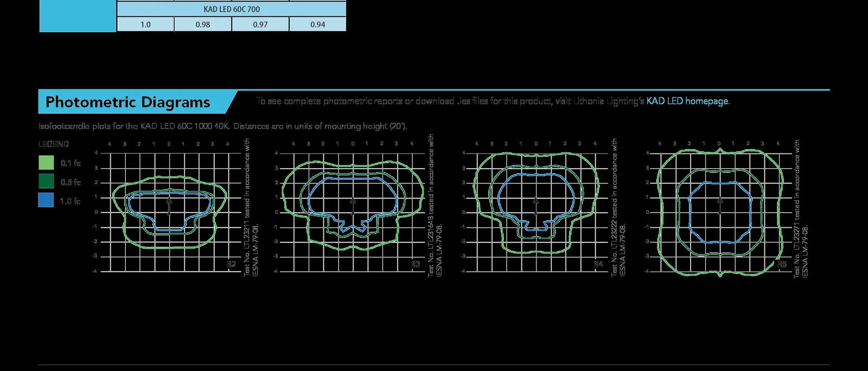Image resolution: width=868 pixels, height=371 pixels.
Task: Click the light green 0.1 fc legend swatch
Action: pos(46,163)
